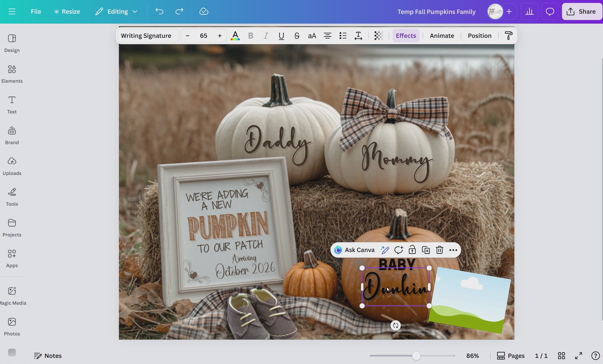Open the File menu
The width and height of the screenshot is (603, 364).
(x=36, y=11)
